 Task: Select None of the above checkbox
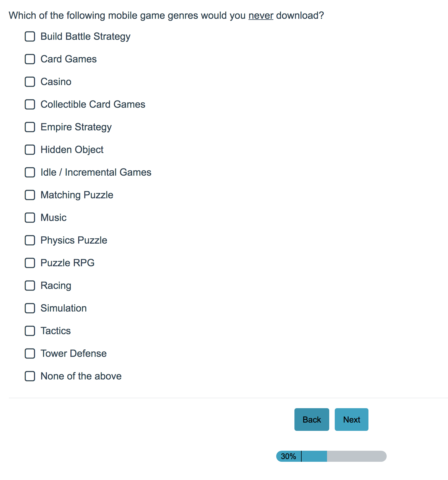point(30,376)
